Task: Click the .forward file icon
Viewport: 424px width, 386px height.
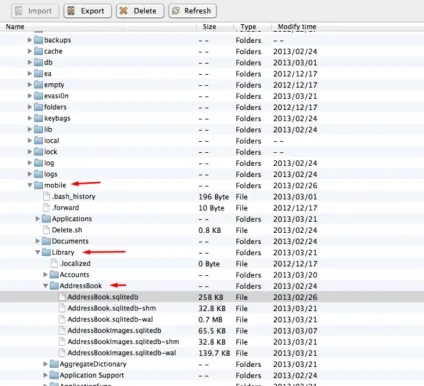Action: pyautogui.click(x=46, y=208)
